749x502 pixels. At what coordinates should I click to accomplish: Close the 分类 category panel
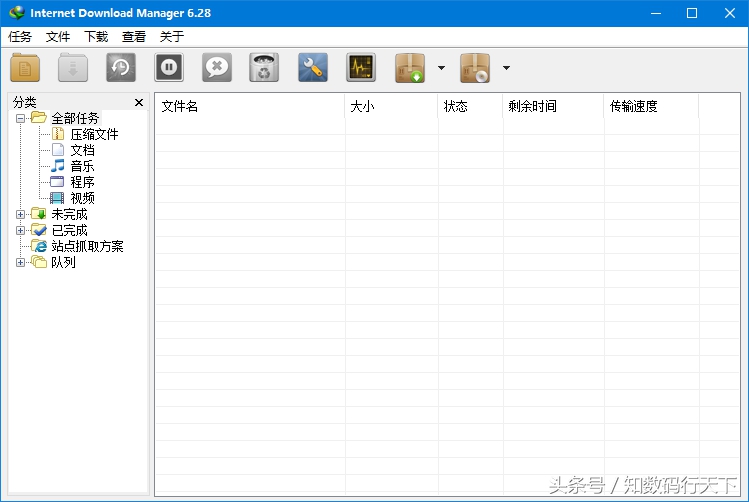tap(139, 102)
